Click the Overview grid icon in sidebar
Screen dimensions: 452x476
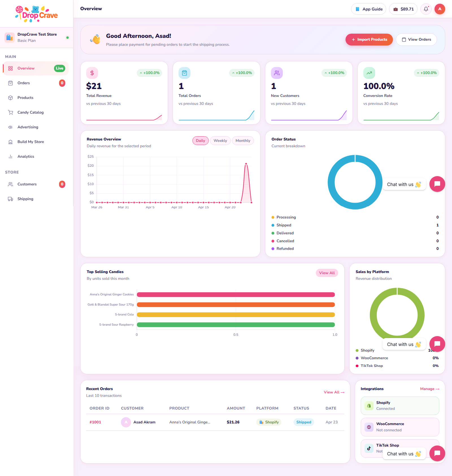coord(10,68)
